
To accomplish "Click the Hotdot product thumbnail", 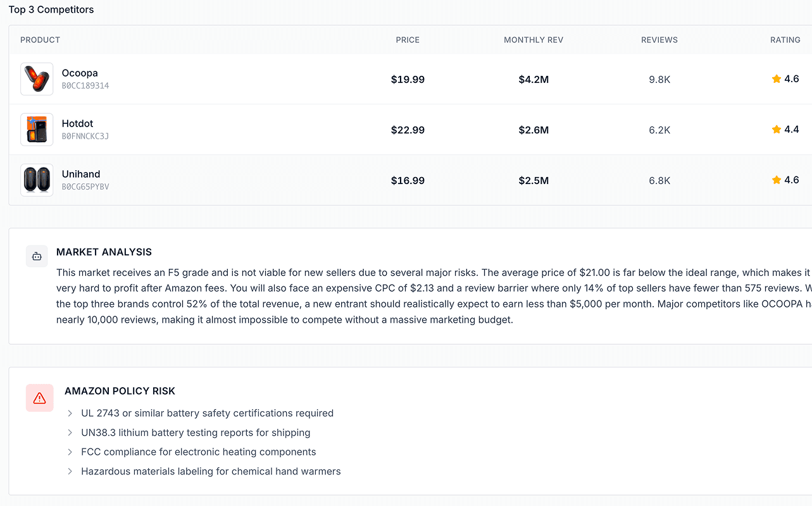I will [37, 130].
